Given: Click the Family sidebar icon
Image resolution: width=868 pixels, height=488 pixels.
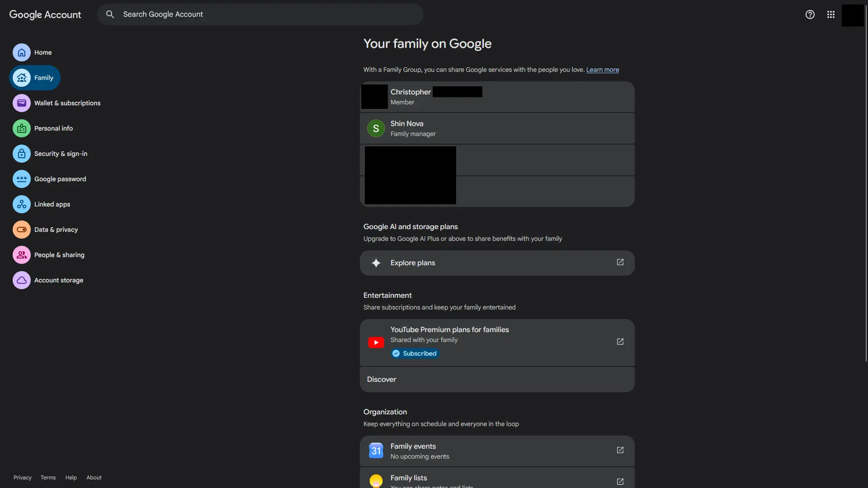Looking at the screenshot, I should (22, 78).
